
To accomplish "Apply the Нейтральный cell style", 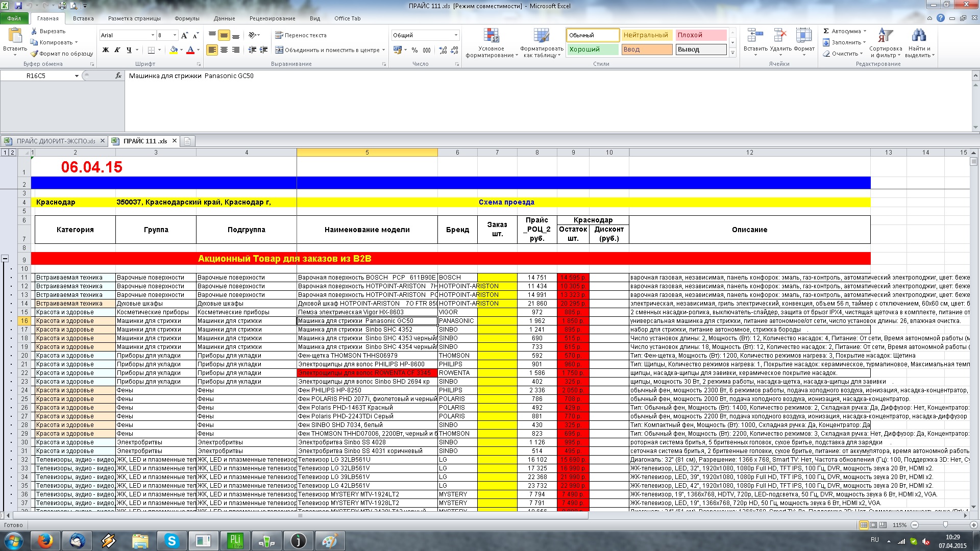I will [647, 35].
